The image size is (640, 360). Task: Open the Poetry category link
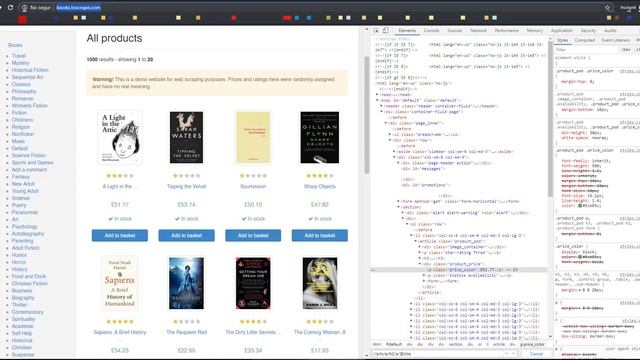coord(19,205)
